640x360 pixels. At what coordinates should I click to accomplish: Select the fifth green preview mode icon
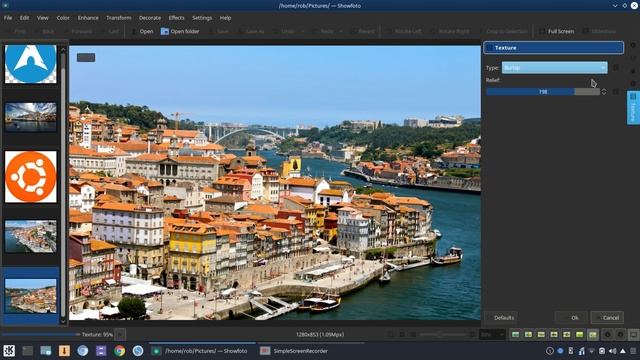click(x=567, y=334)
